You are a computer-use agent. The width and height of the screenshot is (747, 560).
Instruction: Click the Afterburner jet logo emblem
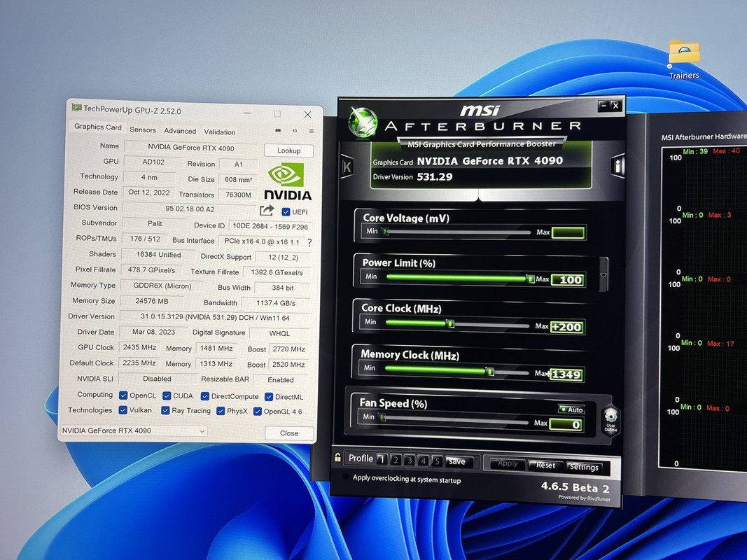[363, 122]
